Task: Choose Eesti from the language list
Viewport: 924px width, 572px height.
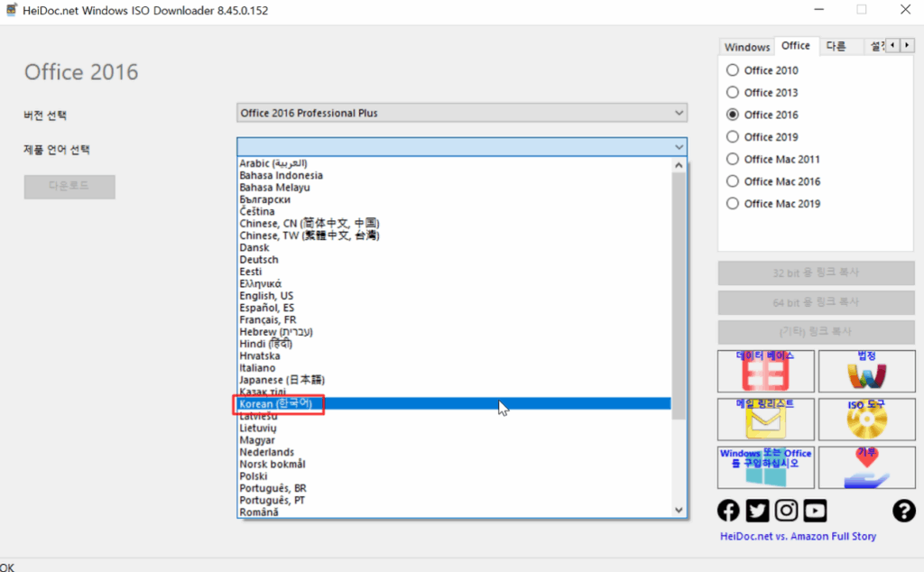Action: click(x=455, y=272)
